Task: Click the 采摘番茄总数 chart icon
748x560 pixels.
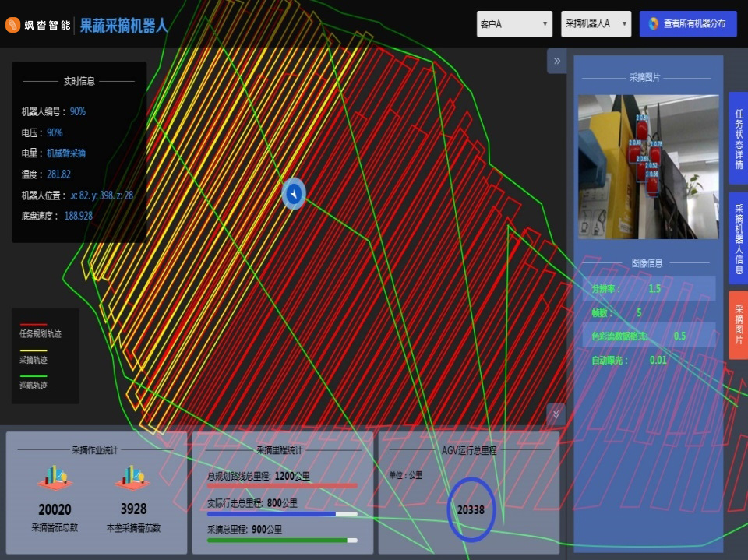Action: (55, 478)
